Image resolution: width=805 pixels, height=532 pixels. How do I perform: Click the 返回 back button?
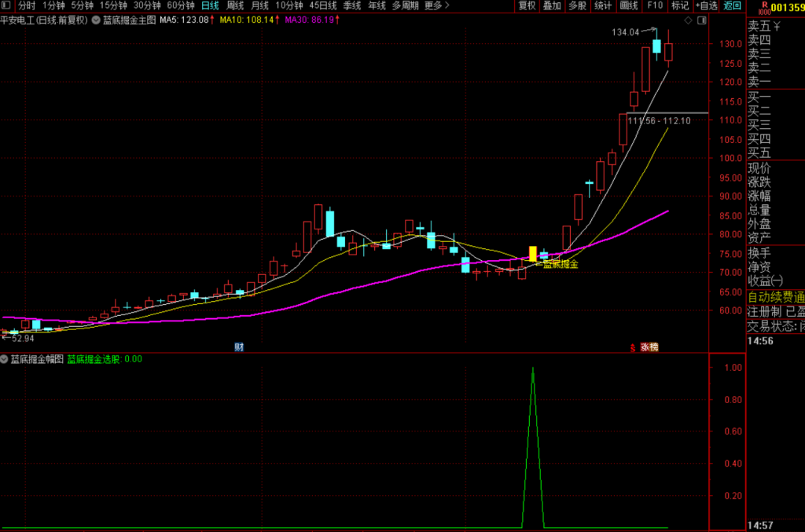coord(732,6)
